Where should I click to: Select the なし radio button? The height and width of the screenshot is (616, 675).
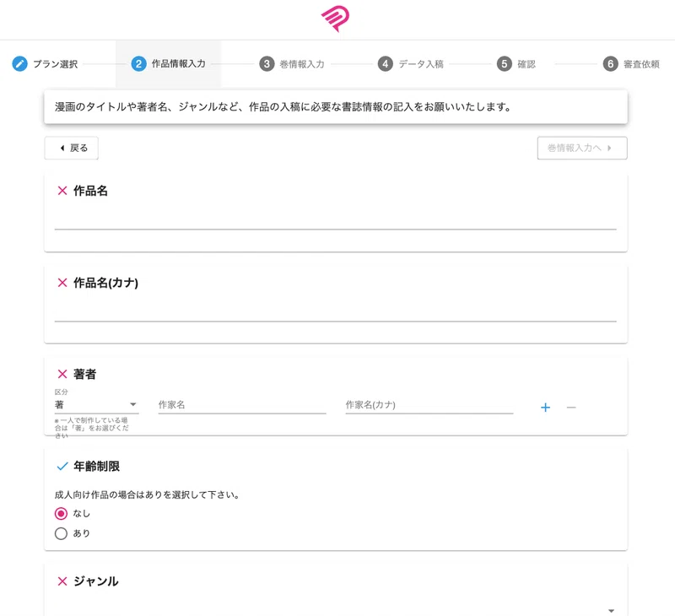[61, 513]
